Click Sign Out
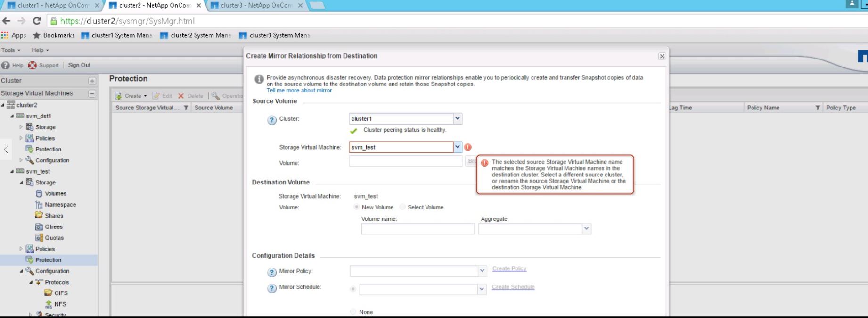The image size is (868, 318). pos(79,65)
